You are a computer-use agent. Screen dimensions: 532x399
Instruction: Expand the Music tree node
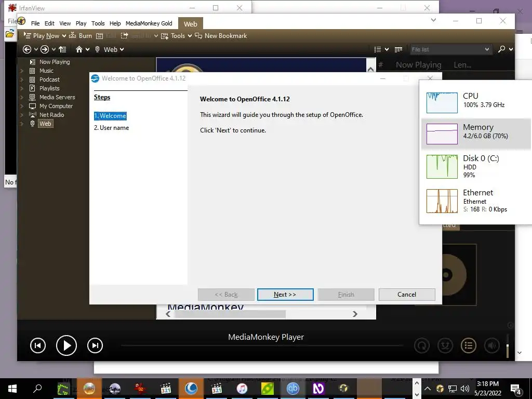coord(22,71)
